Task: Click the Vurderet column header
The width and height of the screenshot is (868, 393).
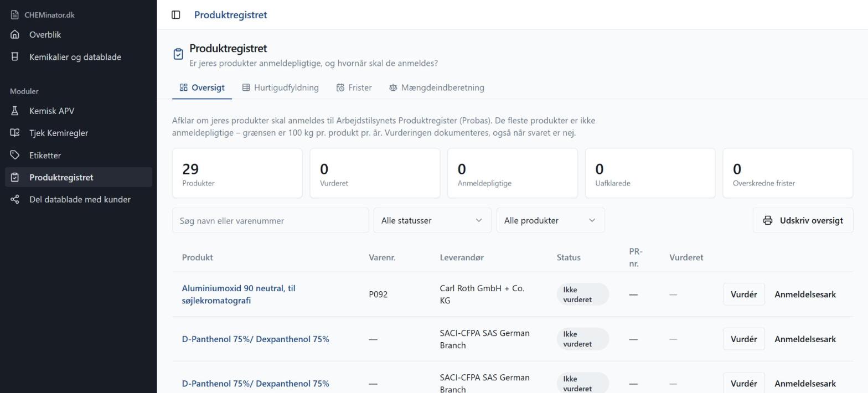Action: click(x=686, y=257)
